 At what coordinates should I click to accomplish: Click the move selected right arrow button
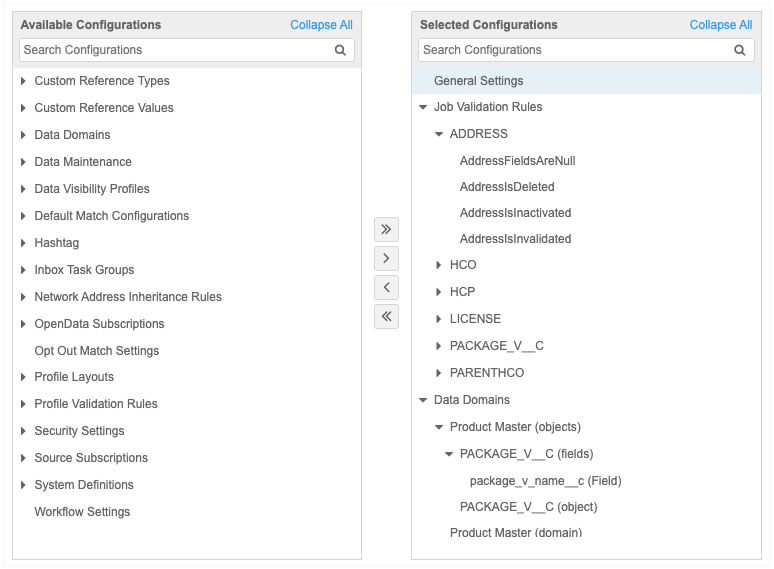[386, 258]
